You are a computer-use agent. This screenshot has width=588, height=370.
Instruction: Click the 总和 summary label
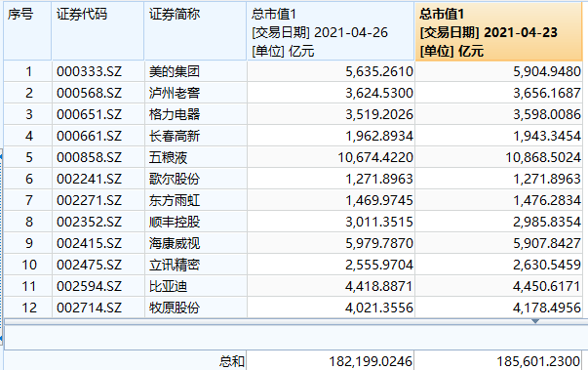(x=232, y=361)
